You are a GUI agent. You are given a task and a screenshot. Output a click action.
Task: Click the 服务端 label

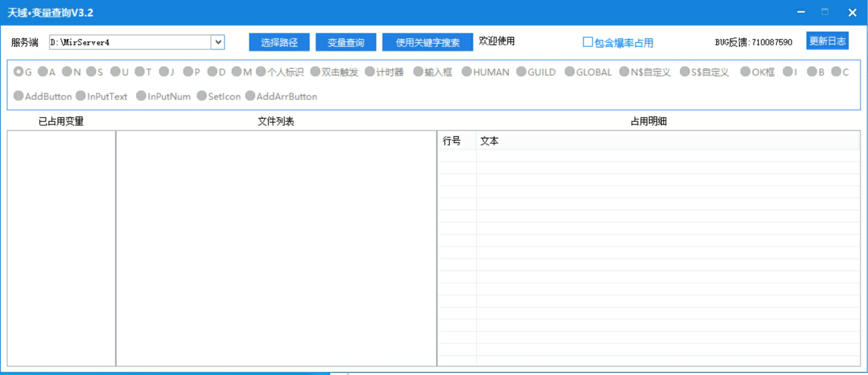coord(25,42)
